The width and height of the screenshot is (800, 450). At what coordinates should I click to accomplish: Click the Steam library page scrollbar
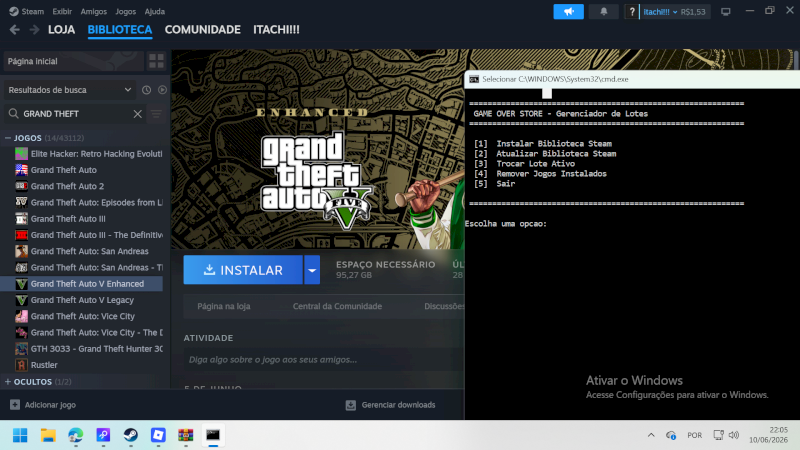pyautogui.click(x=797, y=60)
